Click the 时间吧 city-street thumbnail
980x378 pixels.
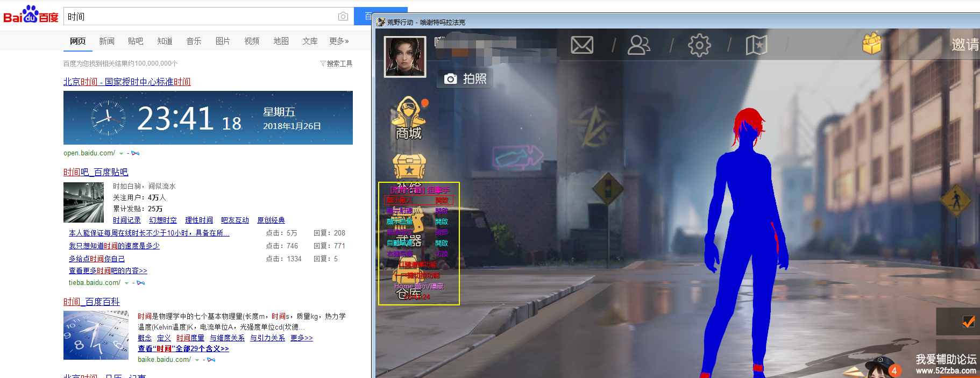[83, 202]
